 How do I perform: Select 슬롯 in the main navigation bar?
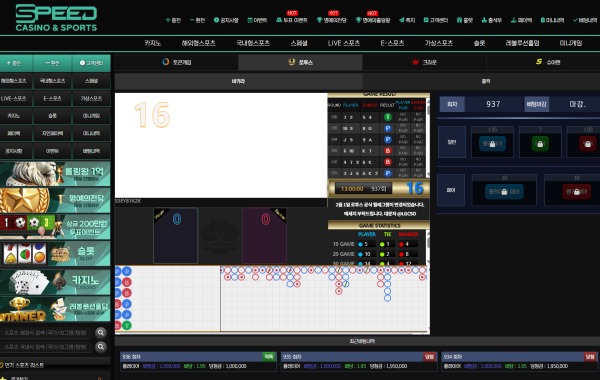pos(479,43)
